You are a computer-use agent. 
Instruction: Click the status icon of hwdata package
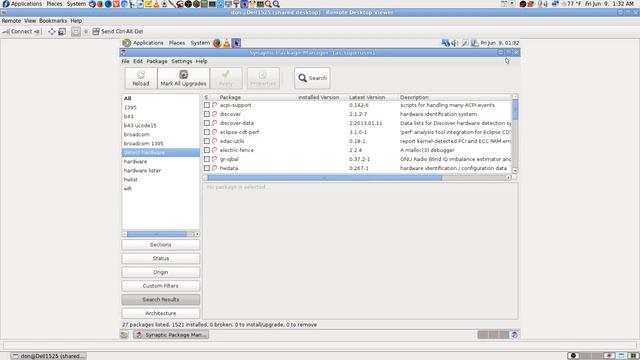[214, 168]
